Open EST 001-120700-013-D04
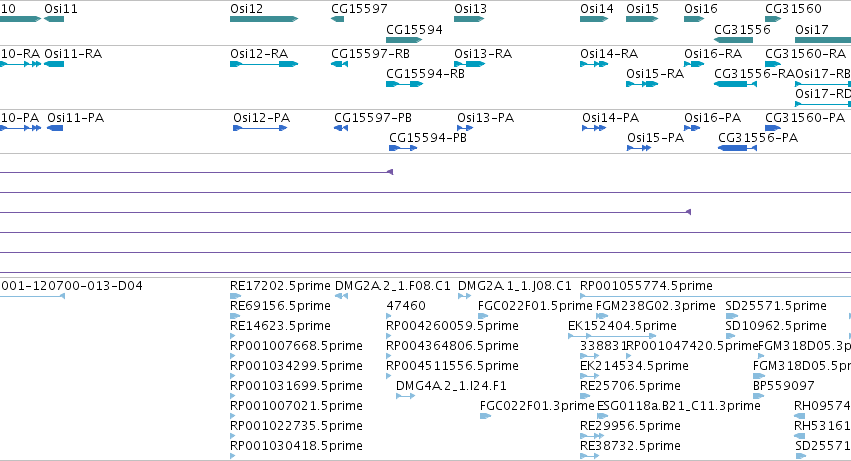851x461 pixels. pos(33,296)
